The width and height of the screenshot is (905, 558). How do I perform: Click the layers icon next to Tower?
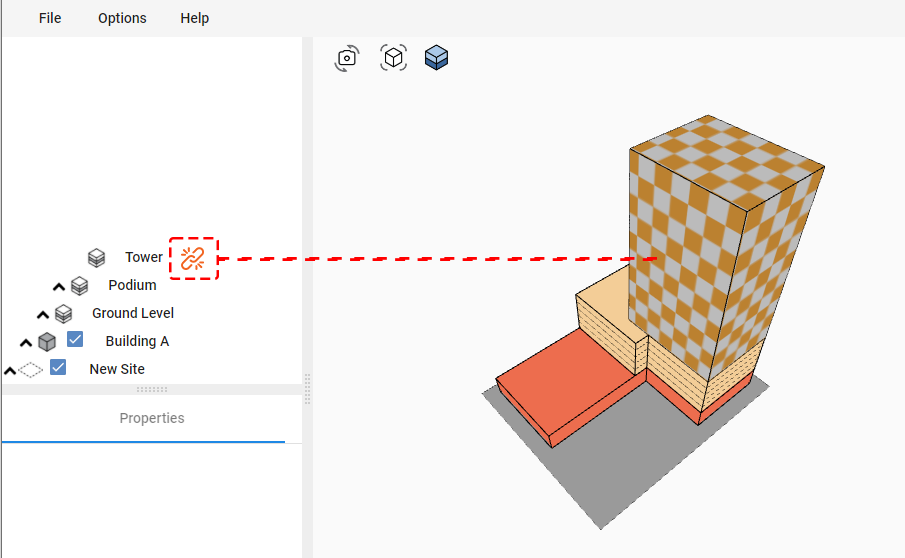(96, 257)
